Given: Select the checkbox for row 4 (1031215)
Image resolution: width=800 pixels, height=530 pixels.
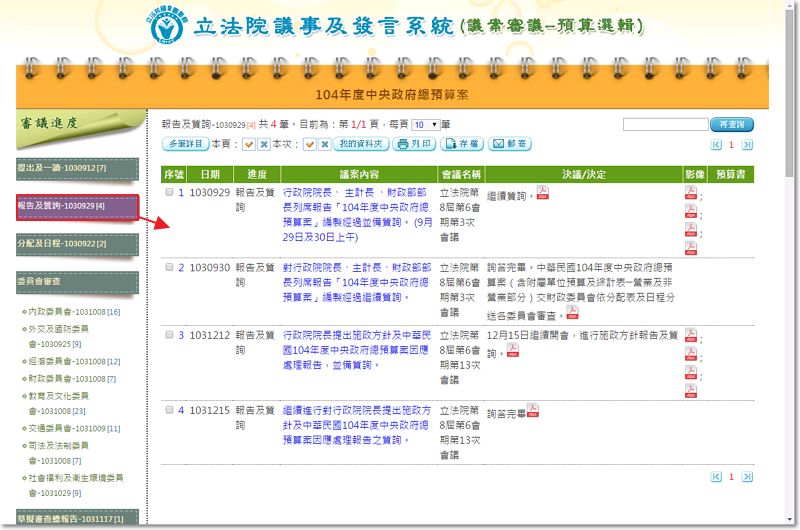Looking at the screenshot, I should click(x=169, y=410).
